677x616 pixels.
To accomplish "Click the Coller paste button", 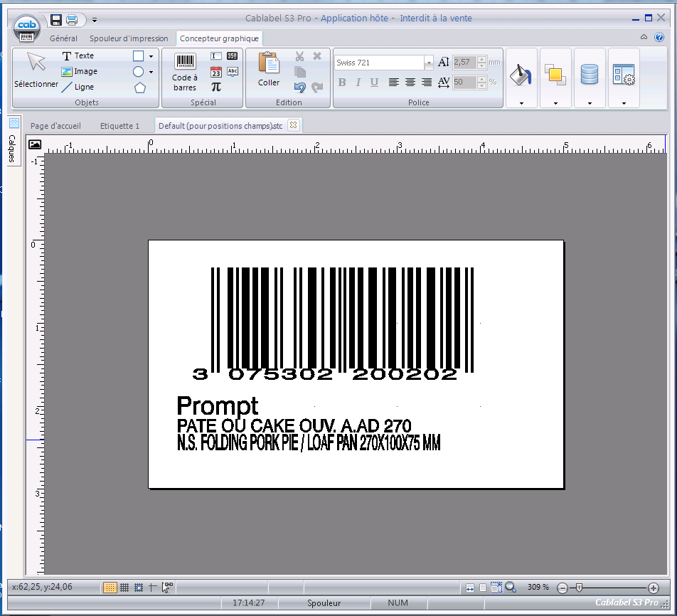I will click(x=269, y=69).
